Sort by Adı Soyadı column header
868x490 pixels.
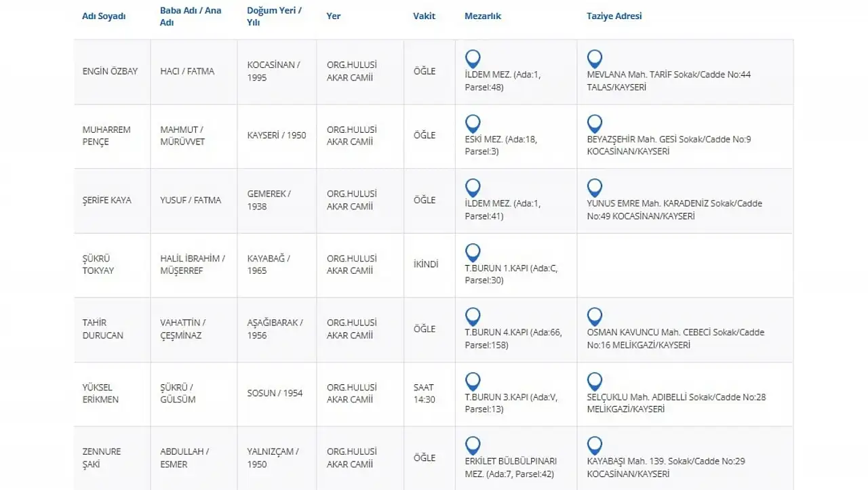[x=104, y=16]
